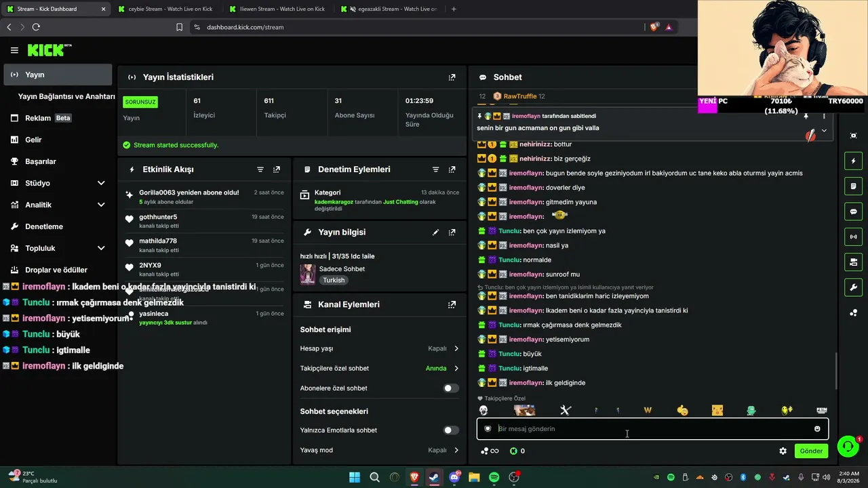Click the Gönder send button
The width and height of the screenshot is (868, 488).
click(811, 451)
